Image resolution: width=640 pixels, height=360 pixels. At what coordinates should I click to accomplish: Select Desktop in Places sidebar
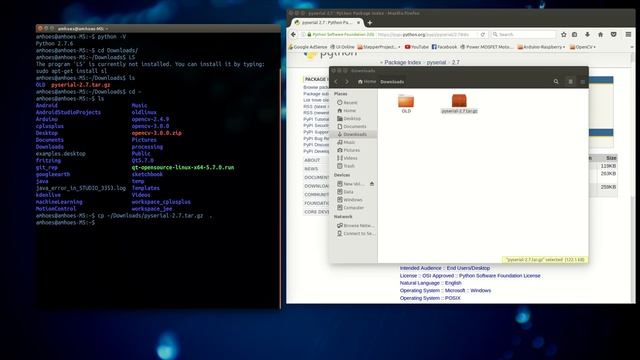pos(353,118)
